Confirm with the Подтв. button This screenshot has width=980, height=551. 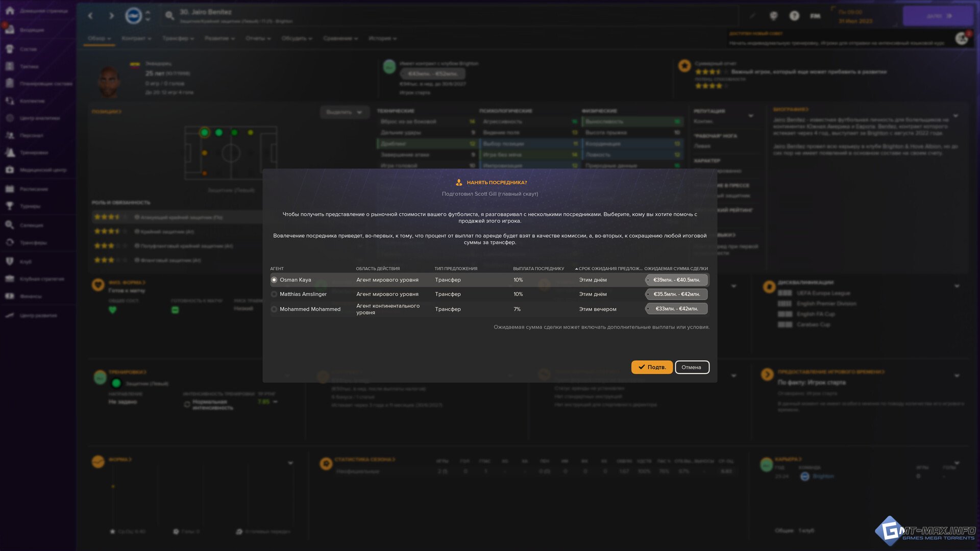[651, 367]
